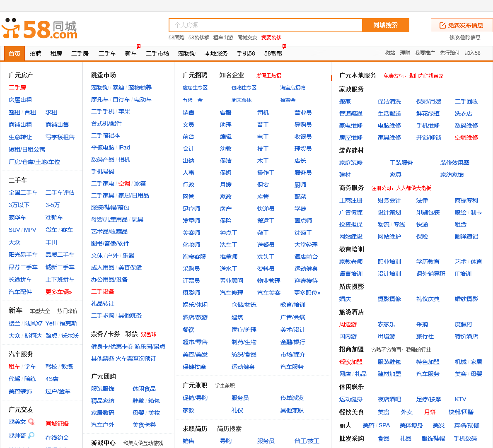Click the search input field

(266, 25)
